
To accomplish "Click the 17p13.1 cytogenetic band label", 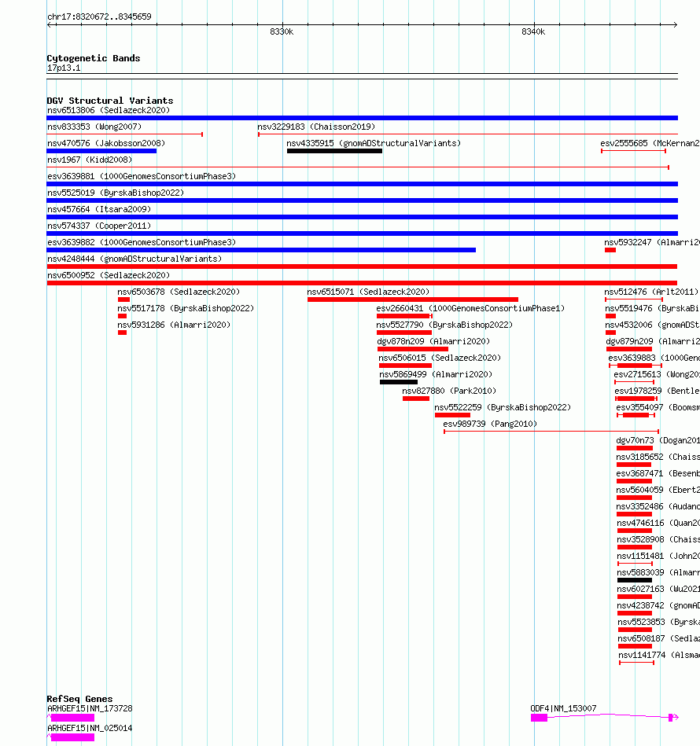I will coord(64,68).
